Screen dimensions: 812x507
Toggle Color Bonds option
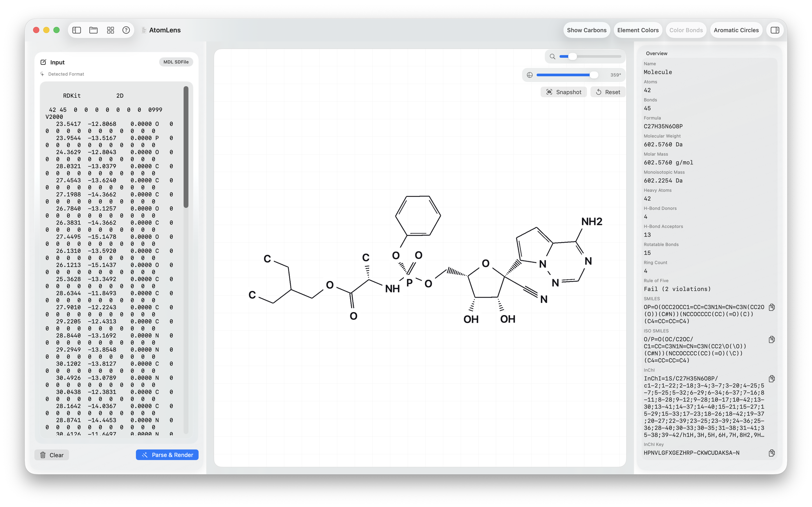686,30
